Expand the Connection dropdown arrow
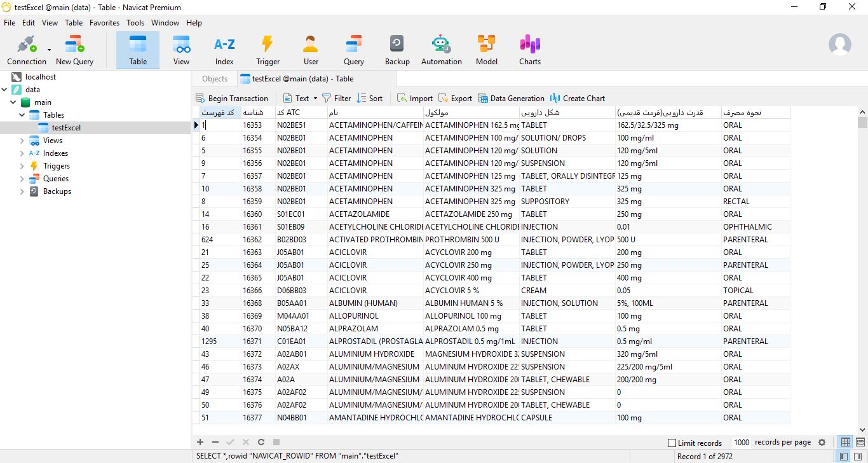Screen dimensions: 868x463 49,50
